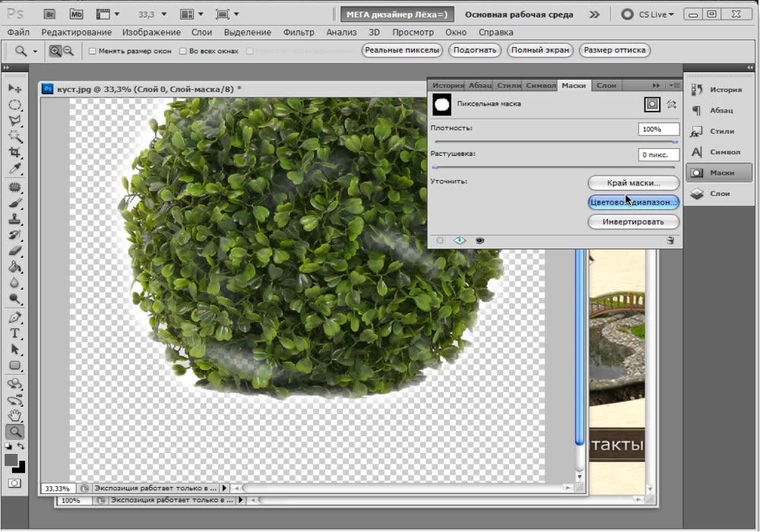Click the Край маски button
This screenshot has width=760, height=532.
tap(634, 182)
